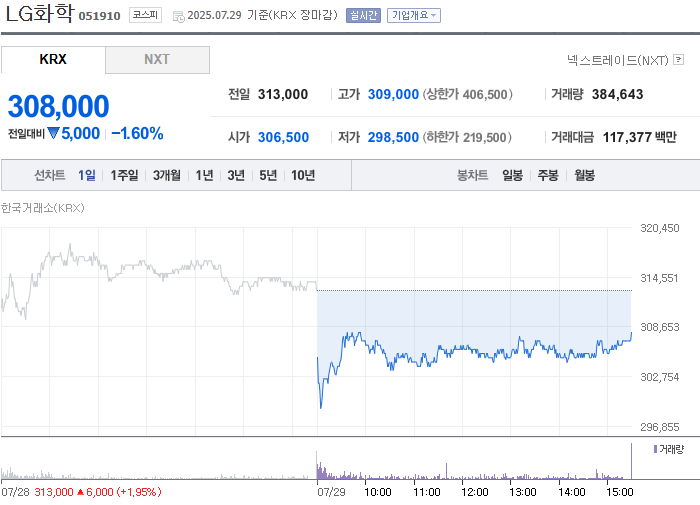This screenshot has height=505, width=700.
Task: Open the 기업개요 dropdown
Action: pos(414,15)
